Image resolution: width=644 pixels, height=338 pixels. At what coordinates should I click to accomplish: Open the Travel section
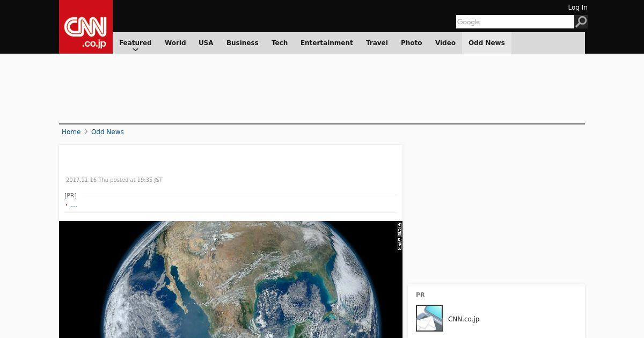[377, 43]
